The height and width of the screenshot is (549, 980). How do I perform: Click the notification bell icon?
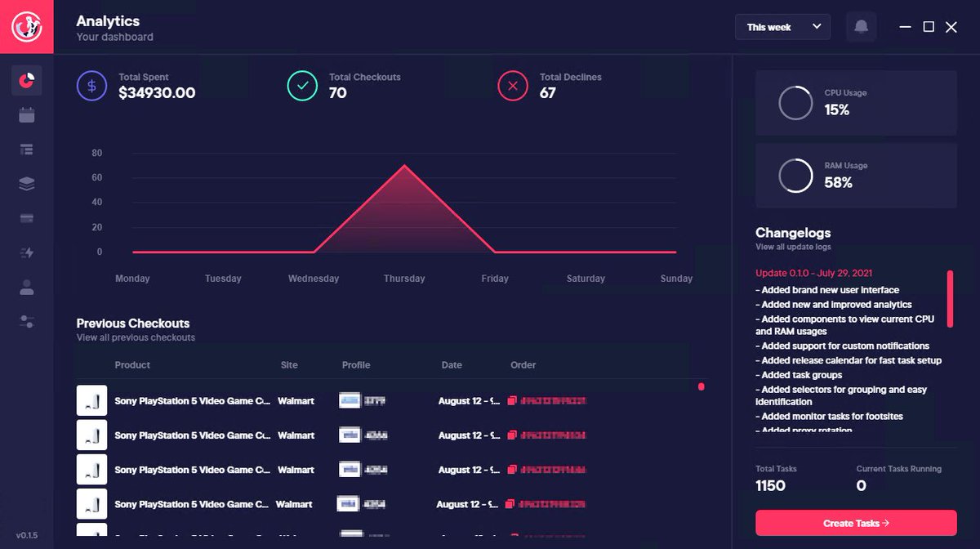(x=861, y=27)
